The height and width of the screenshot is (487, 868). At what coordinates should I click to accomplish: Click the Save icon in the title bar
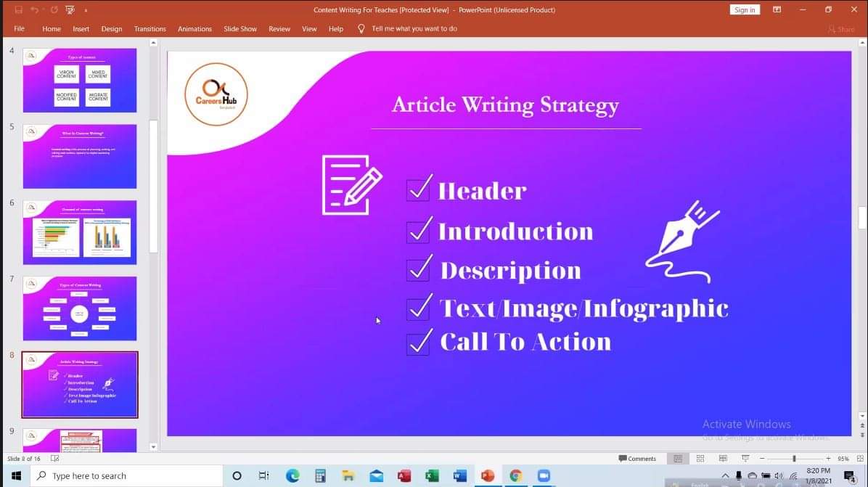coord(18,10)
